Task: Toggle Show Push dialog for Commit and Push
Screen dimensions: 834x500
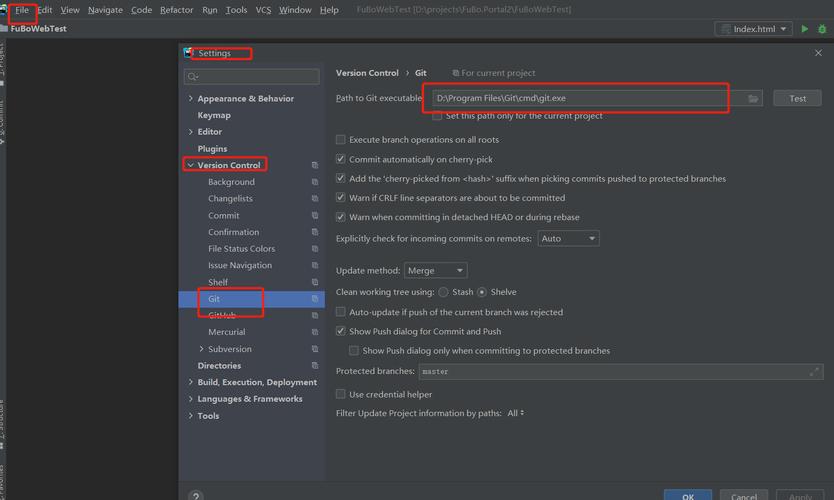Action: 340,331
